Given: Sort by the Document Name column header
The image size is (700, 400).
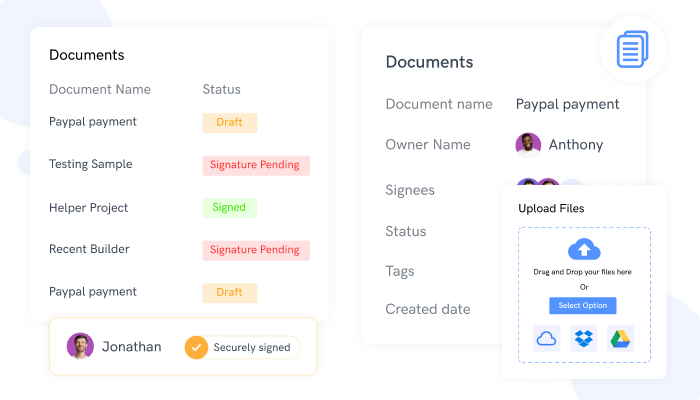Looking at the screenshot, I should [x=100, y=89].
